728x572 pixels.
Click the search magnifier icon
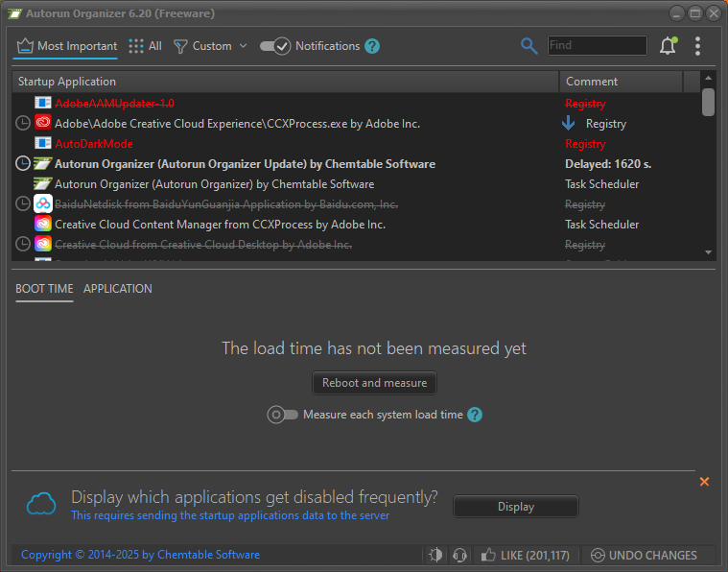pos(528,46)
